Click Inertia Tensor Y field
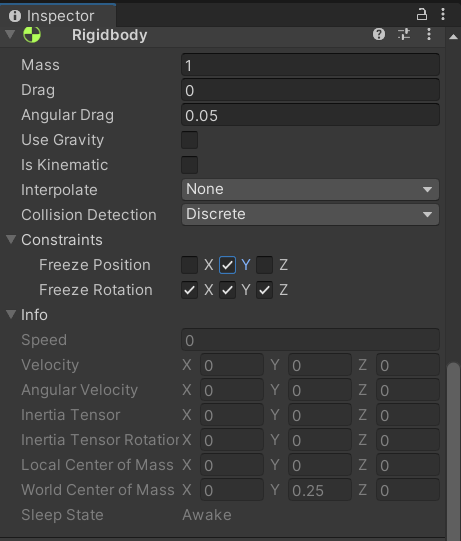461x541 pixels. (320, 415)
